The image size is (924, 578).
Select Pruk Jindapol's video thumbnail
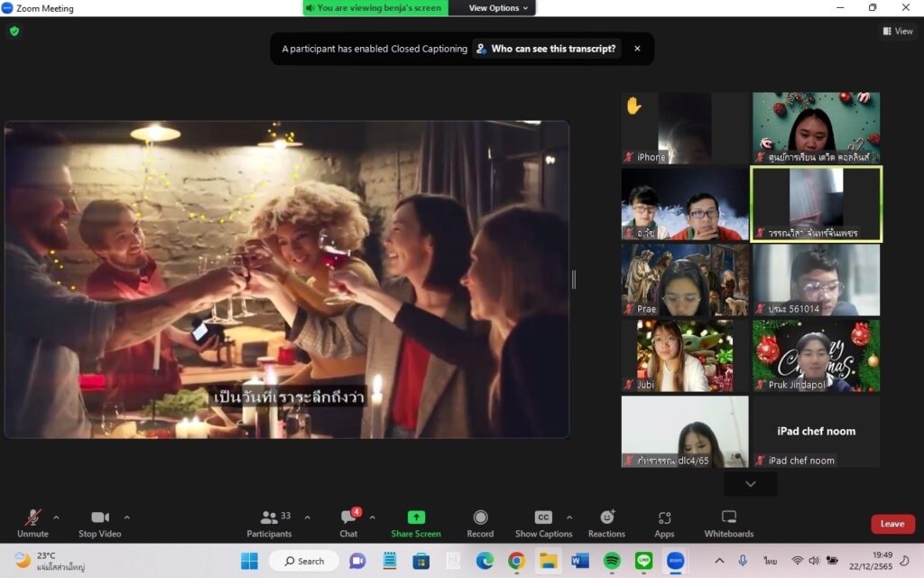click(x=816, y=356)
